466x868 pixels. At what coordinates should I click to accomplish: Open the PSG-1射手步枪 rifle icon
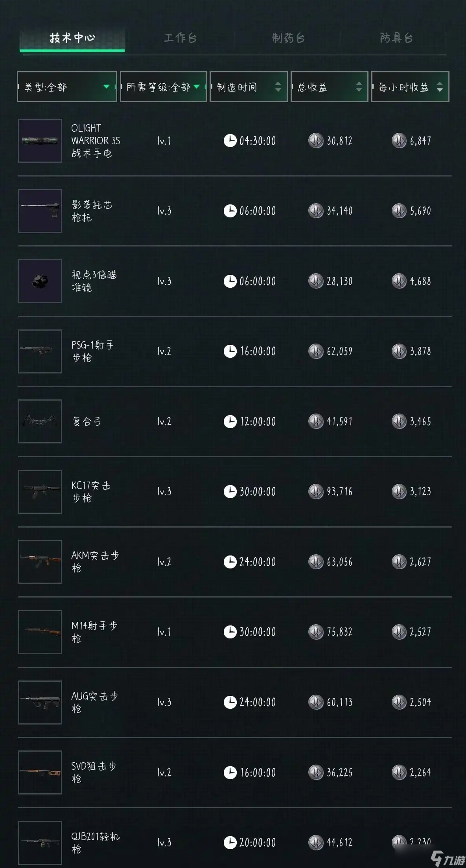pyautogui.click(x=40, y=351)
